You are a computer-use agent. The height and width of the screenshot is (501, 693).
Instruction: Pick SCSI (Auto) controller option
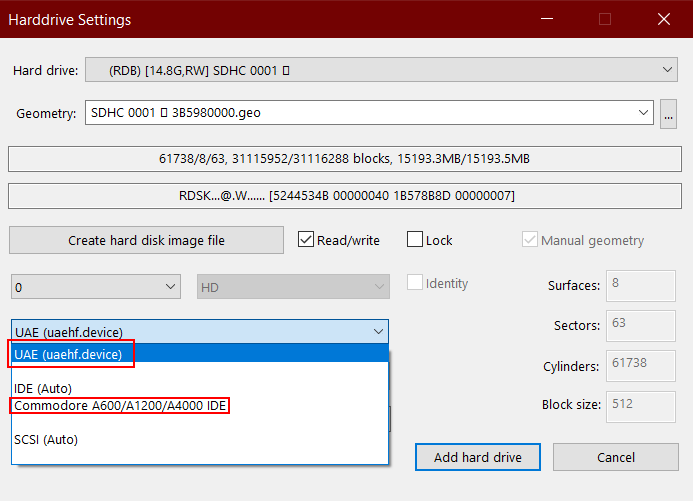46,439
